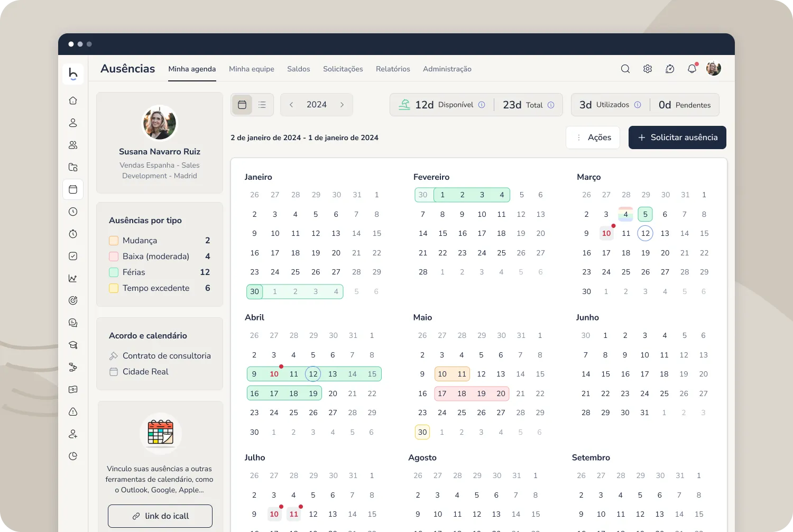The height and width of the screenshot is (532, 793).
Task: Select circled day 12 in Março
Action: (645, 233)
